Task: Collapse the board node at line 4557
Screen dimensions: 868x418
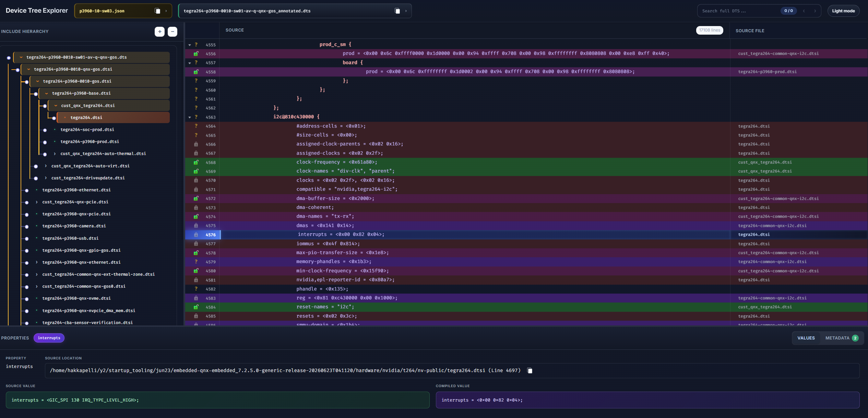Action: pyautogui.click(x=190, y=63)
